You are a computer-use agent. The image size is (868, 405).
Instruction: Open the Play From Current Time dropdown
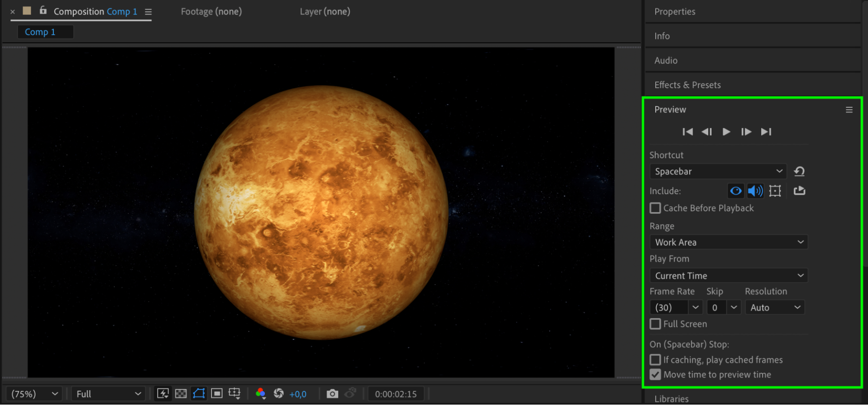(x=728, y=276)
